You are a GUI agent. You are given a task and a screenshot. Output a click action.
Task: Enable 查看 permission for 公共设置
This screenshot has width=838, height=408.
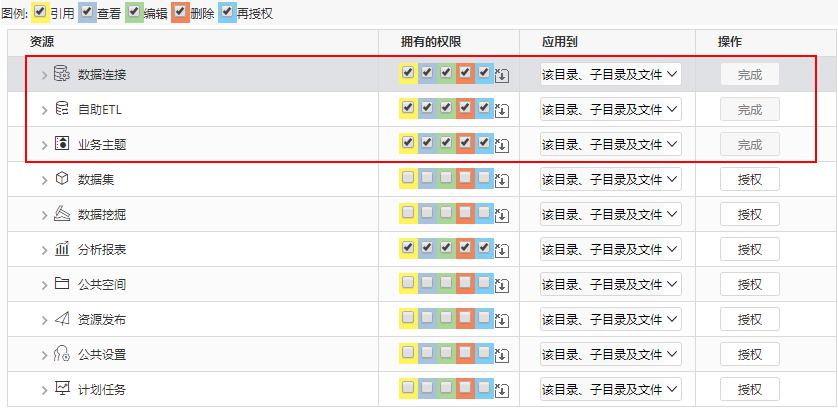(x=426, y=352)
